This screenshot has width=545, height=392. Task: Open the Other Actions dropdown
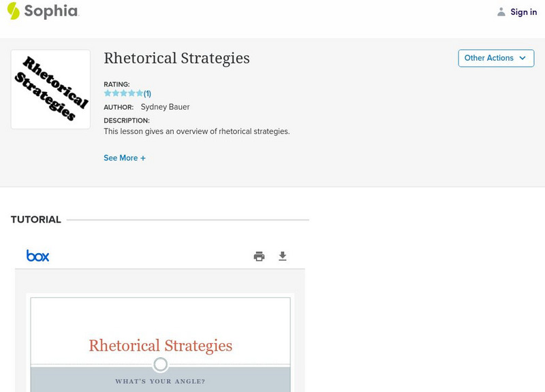tap(495, 58)
